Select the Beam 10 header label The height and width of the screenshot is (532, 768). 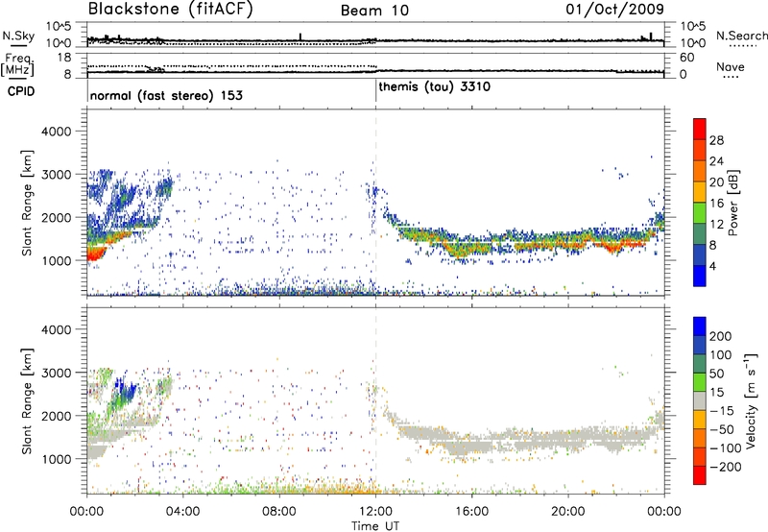click(374, 11)
